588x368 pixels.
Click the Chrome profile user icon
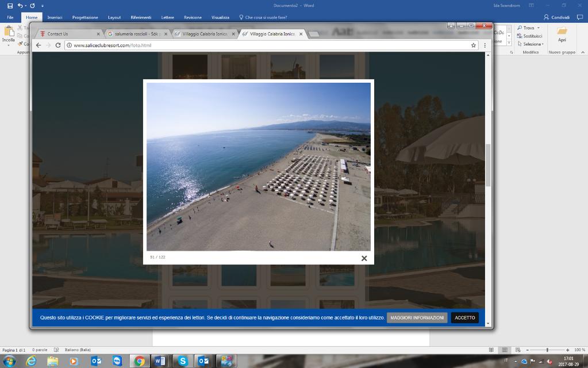click(x=451, y=25)
